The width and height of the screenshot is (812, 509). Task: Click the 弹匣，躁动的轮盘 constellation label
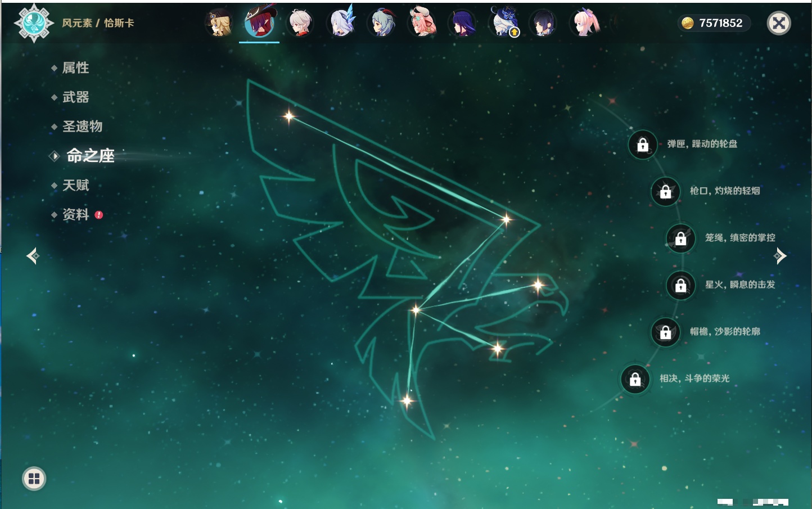[x=702, y=144]
